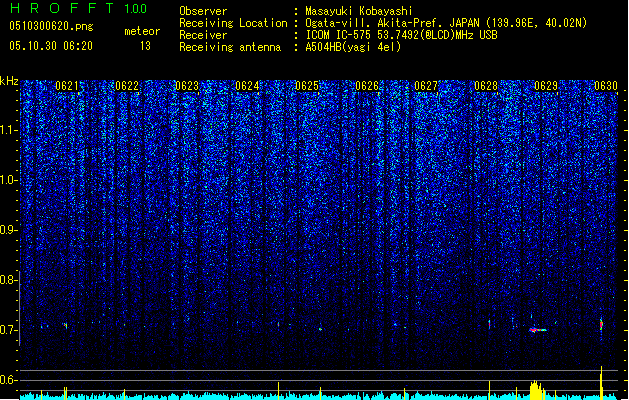Screen dimensions: 629x400
Task: Click the 0625 time marker
Action: click(x=307, y=86)
